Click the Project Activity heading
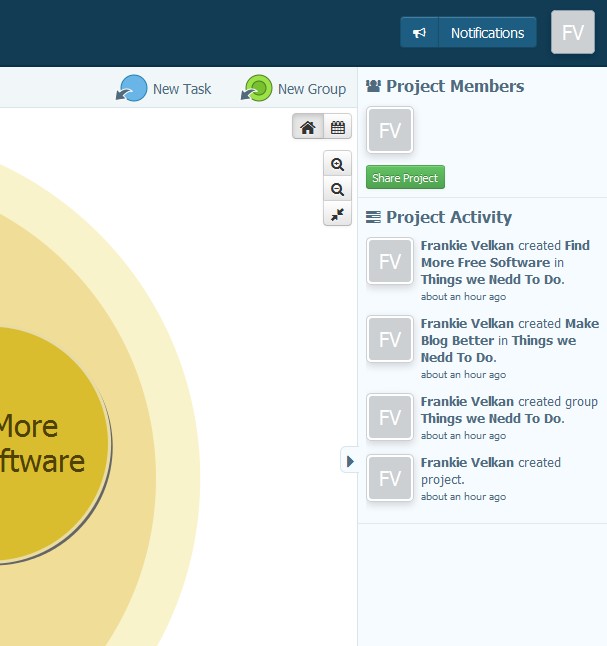Screen dimensions: 607x646 449,217
